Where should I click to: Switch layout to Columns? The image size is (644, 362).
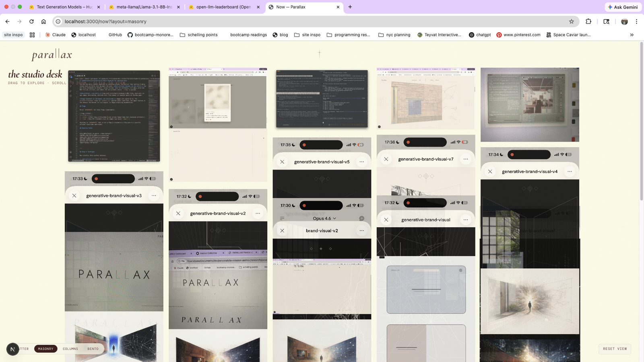pos(70,349)
